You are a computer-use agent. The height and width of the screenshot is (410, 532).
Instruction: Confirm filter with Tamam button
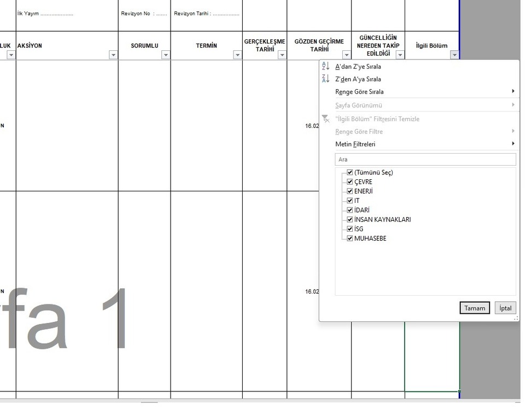point(475,308)
